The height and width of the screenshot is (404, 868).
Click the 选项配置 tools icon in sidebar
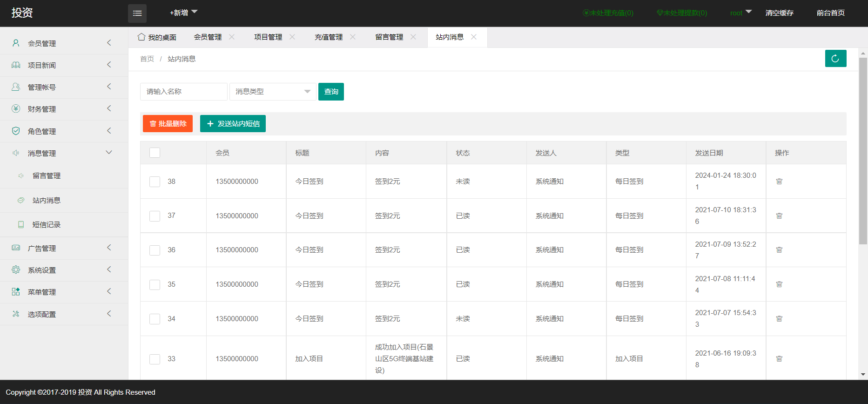[x=16, y=314]
